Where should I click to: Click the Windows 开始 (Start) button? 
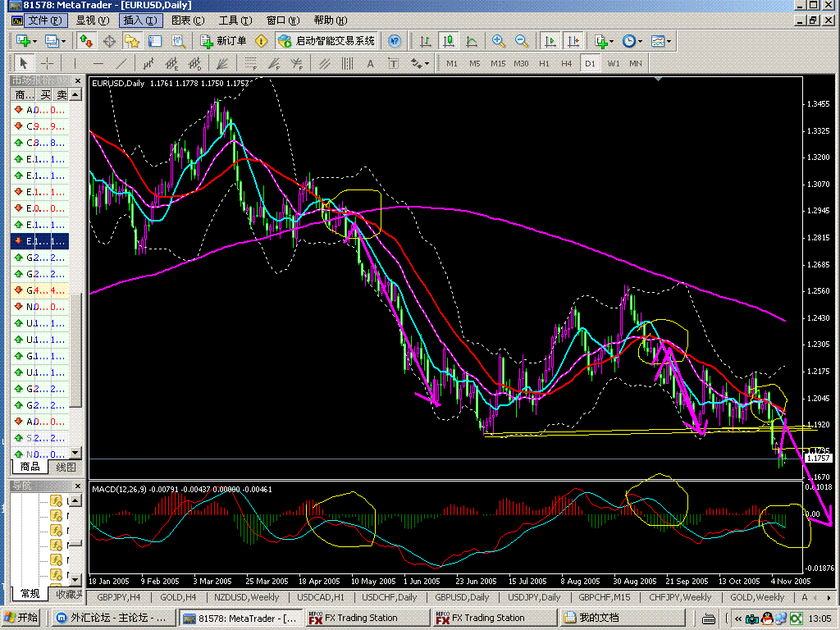(x=22, y=618)
